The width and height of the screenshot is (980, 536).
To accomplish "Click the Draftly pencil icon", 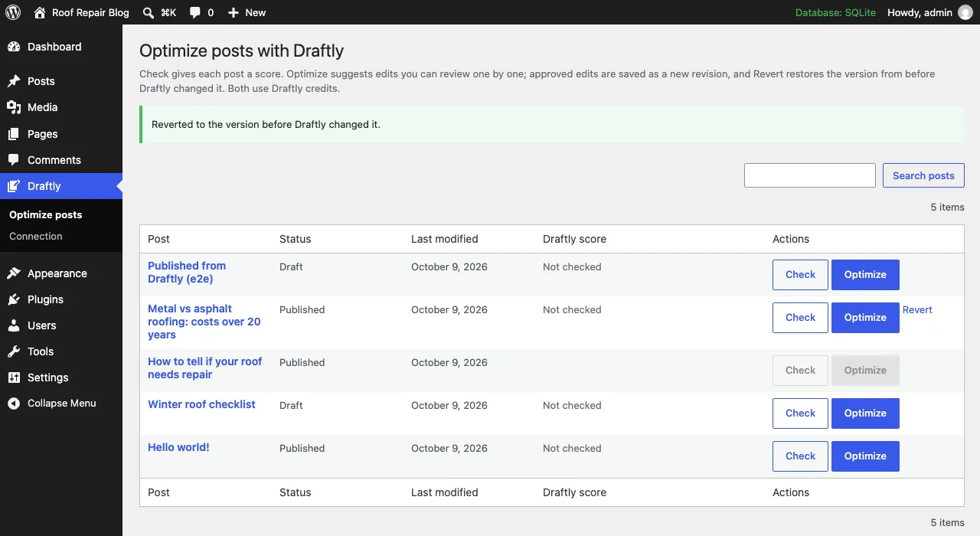I will tap(14, 186).
